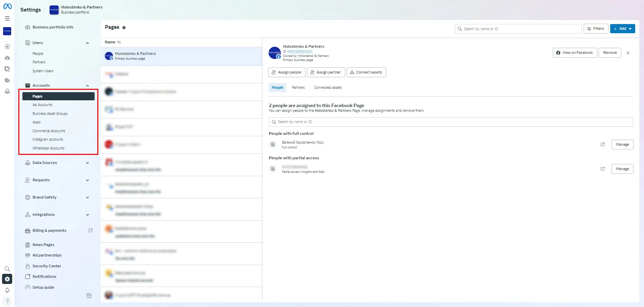Open external link icon for Евгений Холостенко
This screenshot has height=307, width=644.
(603, 144)
